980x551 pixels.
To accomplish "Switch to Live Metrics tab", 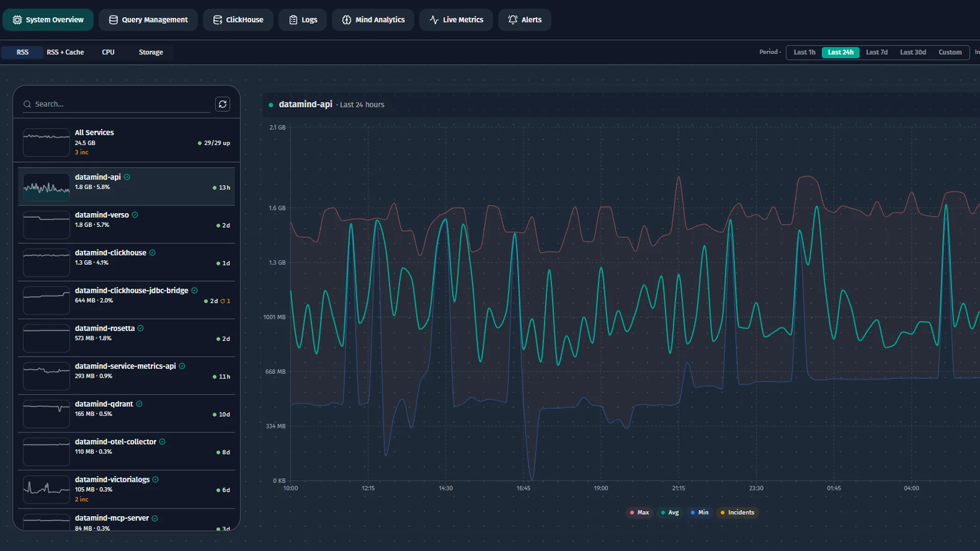I will [456, 20].
